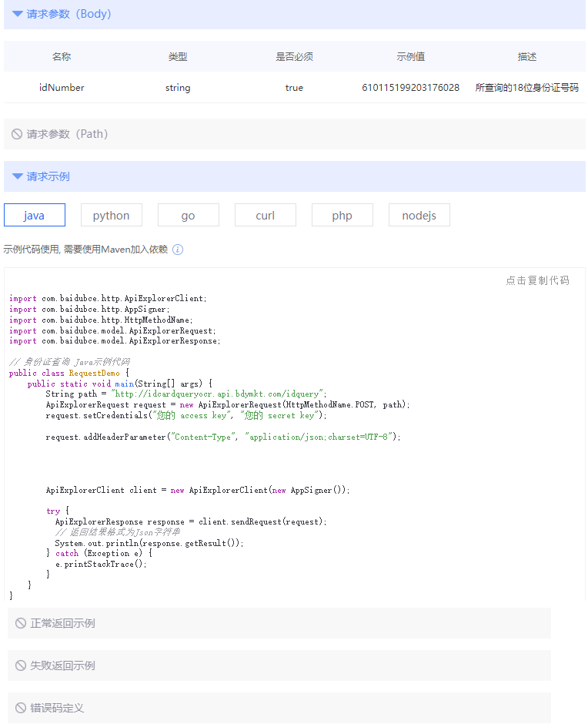This screenshot has width=588, height=724.
Task: Click the 所查询的18位身份证号码 description cell
Action: (x=527, y=88)
